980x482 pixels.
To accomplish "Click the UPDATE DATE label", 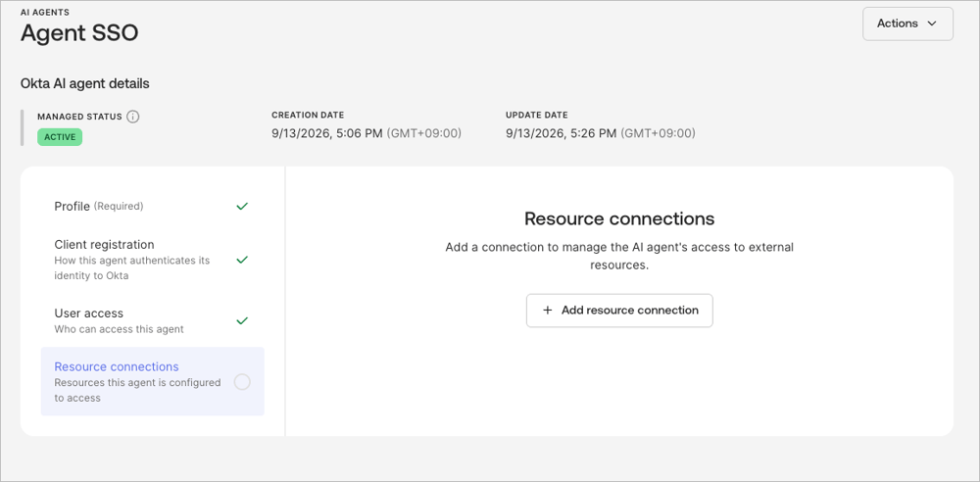I will (x=537, y=115).
